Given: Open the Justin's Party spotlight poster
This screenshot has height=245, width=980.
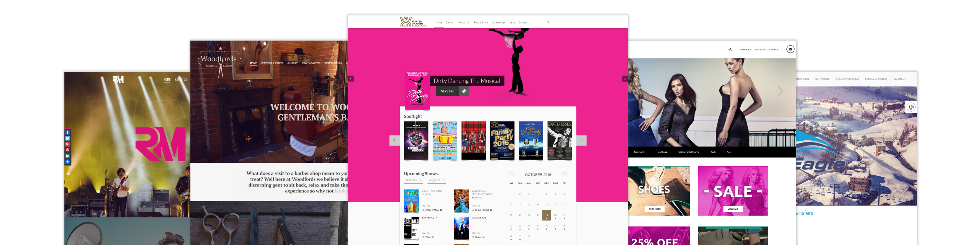Looking at the screenshot, I should pyautogui.click(x=445, y=140).
